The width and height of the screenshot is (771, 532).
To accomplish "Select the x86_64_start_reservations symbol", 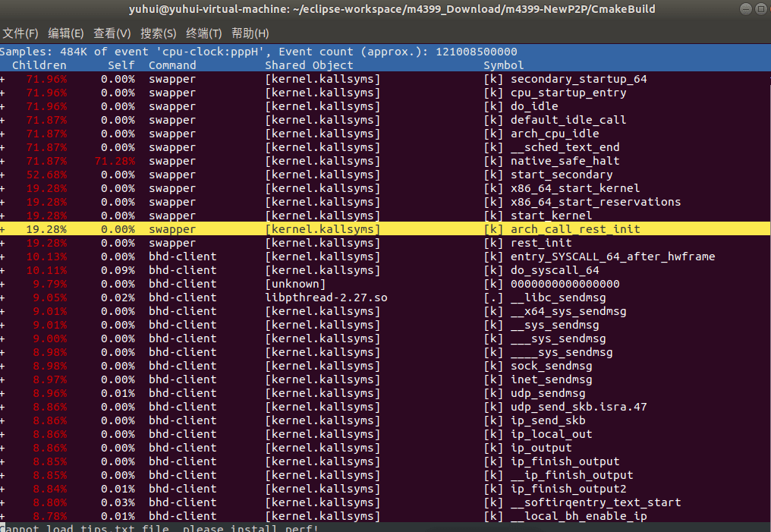I will [x=596, y=202].
